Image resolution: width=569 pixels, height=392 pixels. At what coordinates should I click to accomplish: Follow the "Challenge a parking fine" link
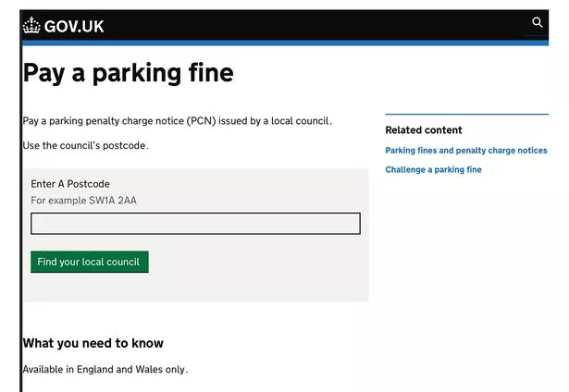[433, 170]
